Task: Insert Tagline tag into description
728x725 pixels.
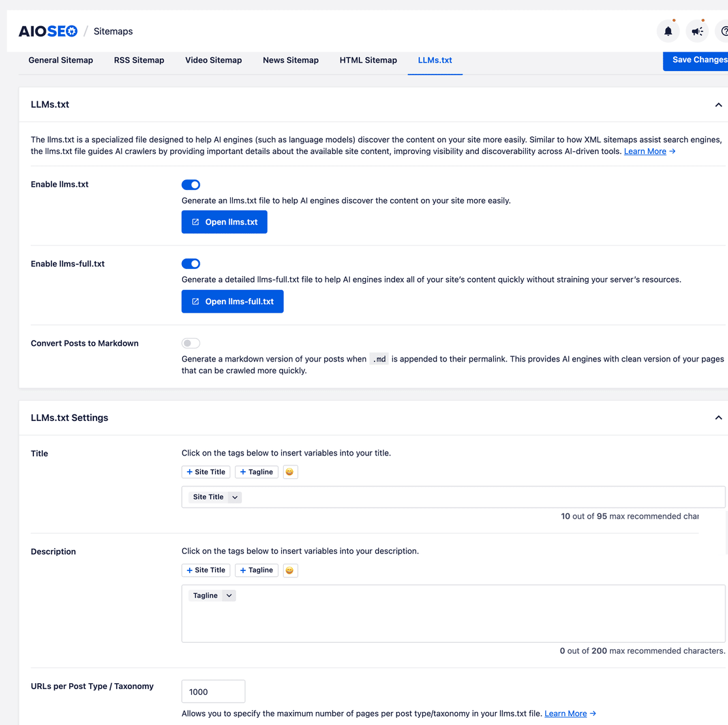Action: point(256,570)
